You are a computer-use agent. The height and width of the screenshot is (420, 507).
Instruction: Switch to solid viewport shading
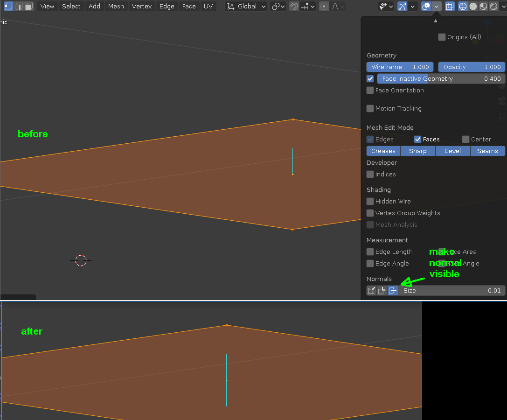click(x=473, y=6)
